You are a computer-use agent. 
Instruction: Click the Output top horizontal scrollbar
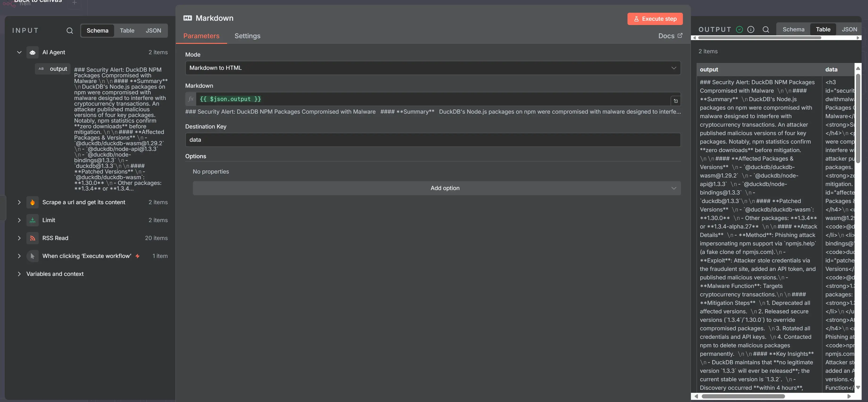click(x=760, y=38)
